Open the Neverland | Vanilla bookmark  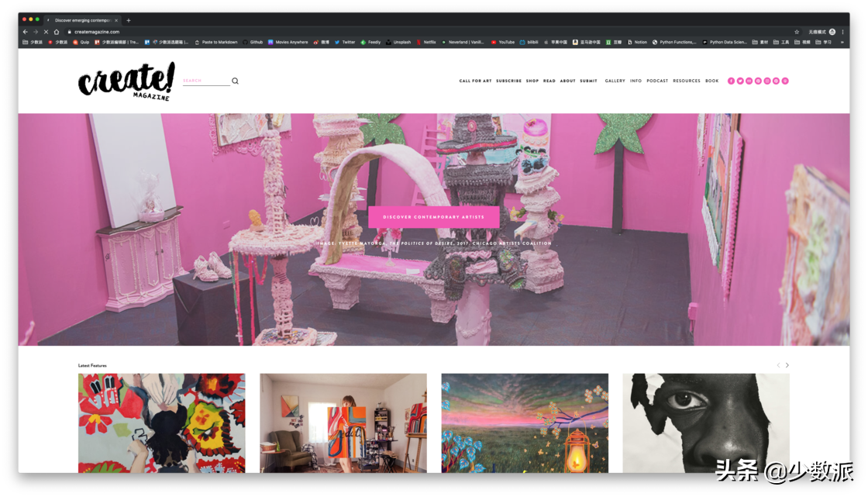click(463, 42)
